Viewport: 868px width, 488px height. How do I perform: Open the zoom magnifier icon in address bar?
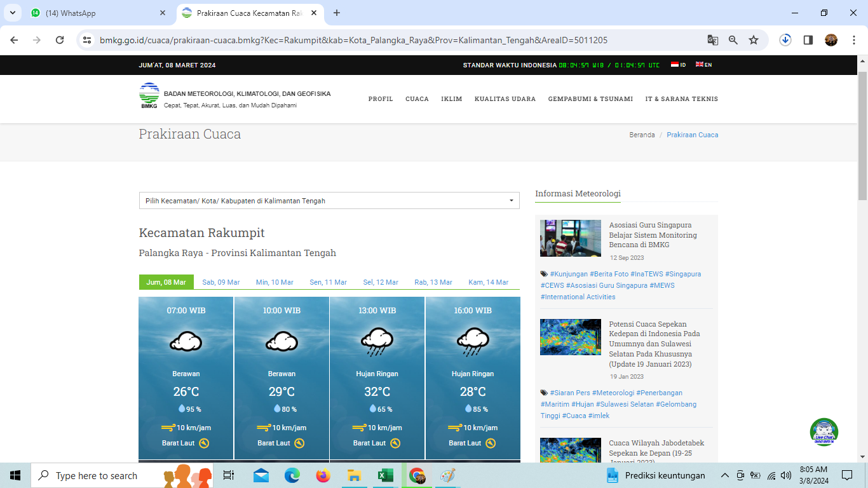(x=733, y=40)
